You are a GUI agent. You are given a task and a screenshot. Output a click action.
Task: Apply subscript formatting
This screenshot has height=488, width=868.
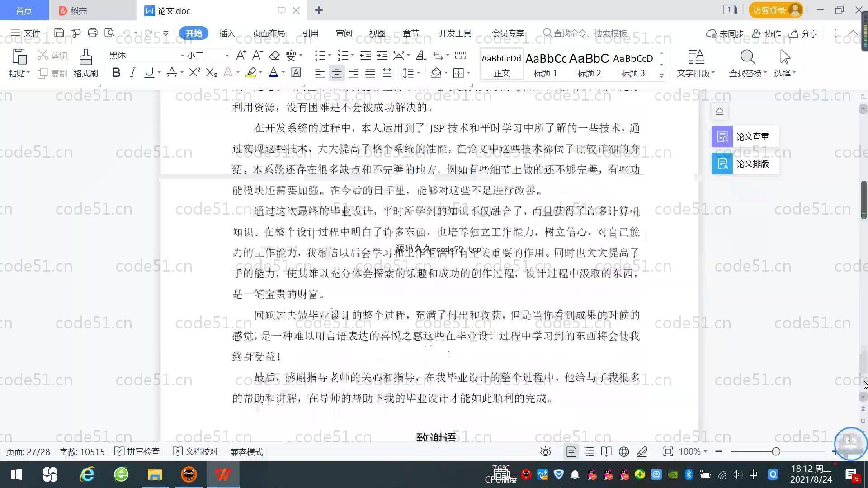click(212, 73)
